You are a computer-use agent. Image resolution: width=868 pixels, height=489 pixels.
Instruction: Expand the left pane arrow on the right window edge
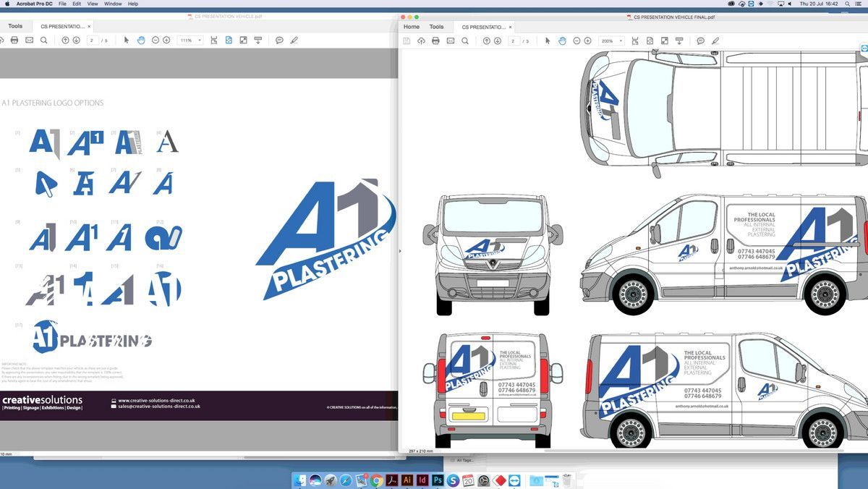tap(400, 251)
